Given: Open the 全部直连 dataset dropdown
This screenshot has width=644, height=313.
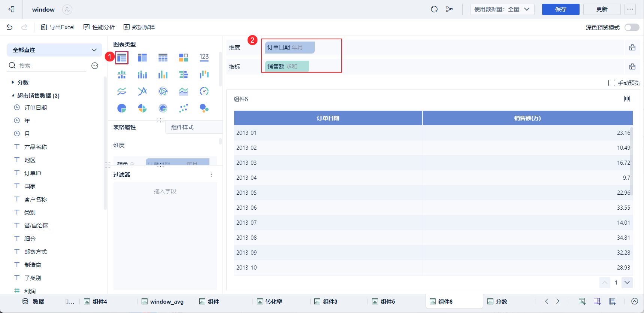Looking at the screenshot, I should pos(55,50).
